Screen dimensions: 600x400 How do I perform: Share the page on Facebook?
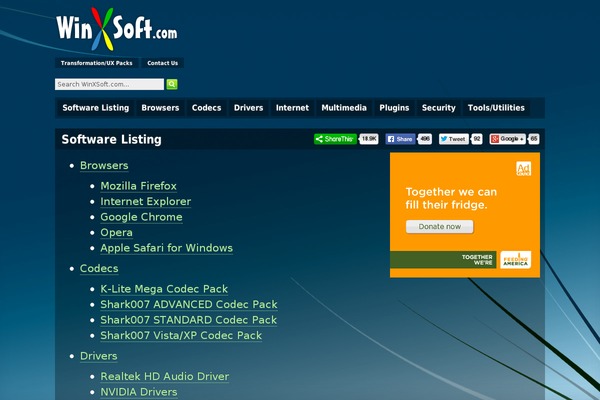point(400,139)
